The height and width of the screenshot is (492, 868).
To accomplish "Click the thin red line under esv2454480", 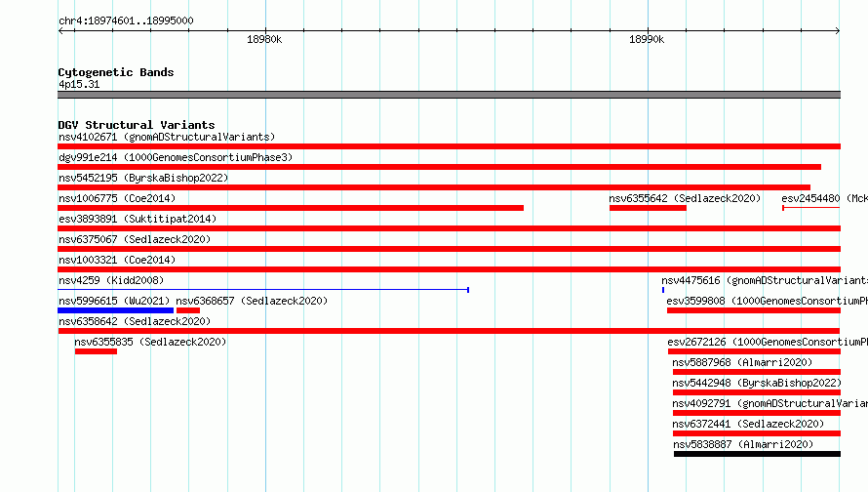I will click(811, 208).
